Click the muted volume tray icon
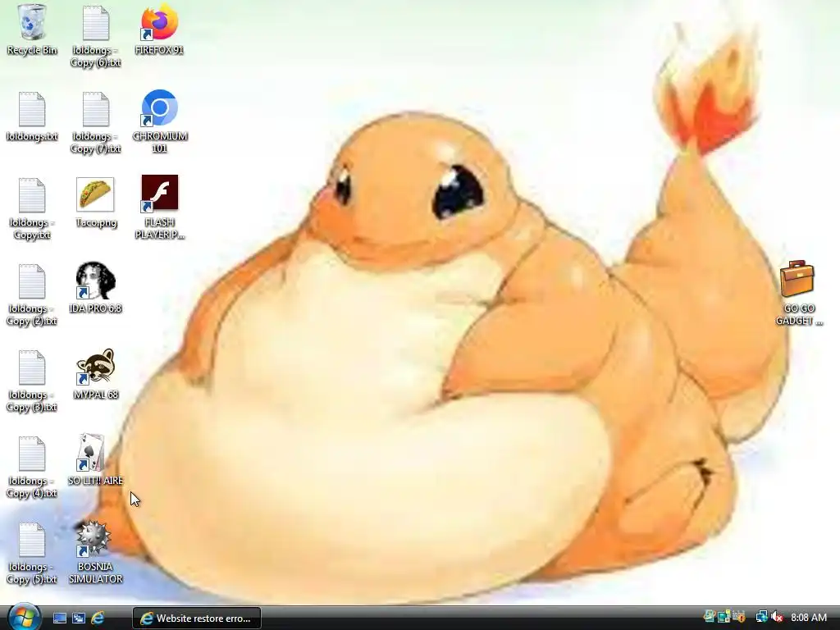Viewport: 840px width, 630px height. pyautogui.click(x=777, y=617)
